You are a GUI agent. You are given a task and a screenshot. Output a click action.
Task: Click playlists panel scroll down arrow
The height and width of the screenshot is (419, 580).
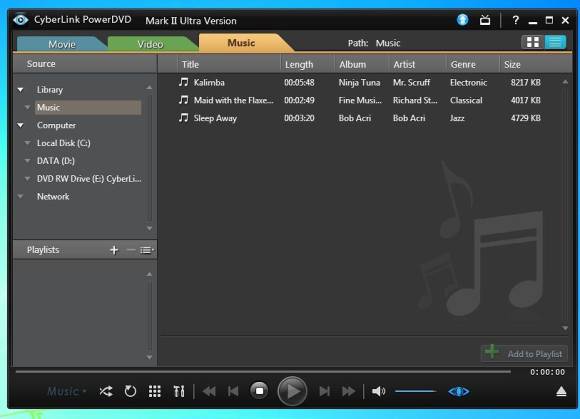click(149, 357)
